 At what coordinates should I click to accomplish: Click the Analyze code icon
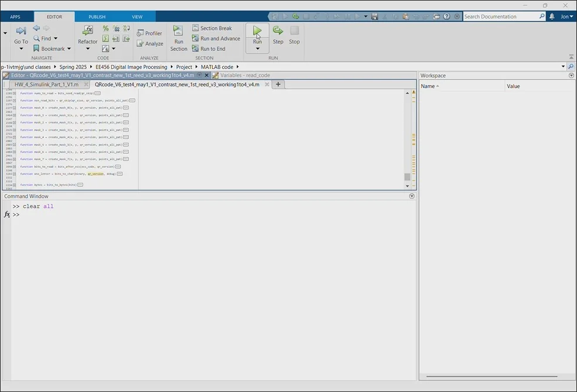149,44
